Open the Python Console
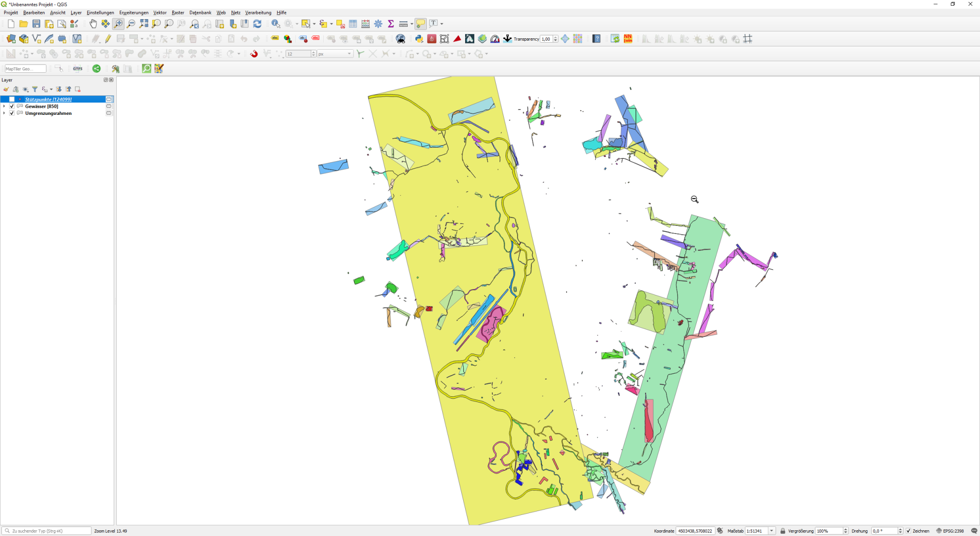 (x=419, y=39)
